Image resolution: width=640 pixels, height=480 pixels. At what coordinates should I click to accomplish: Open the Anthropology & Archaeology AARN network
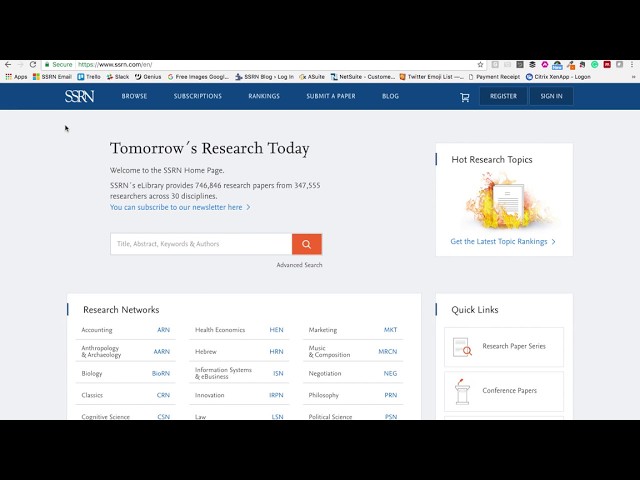(x=126, y=351)
